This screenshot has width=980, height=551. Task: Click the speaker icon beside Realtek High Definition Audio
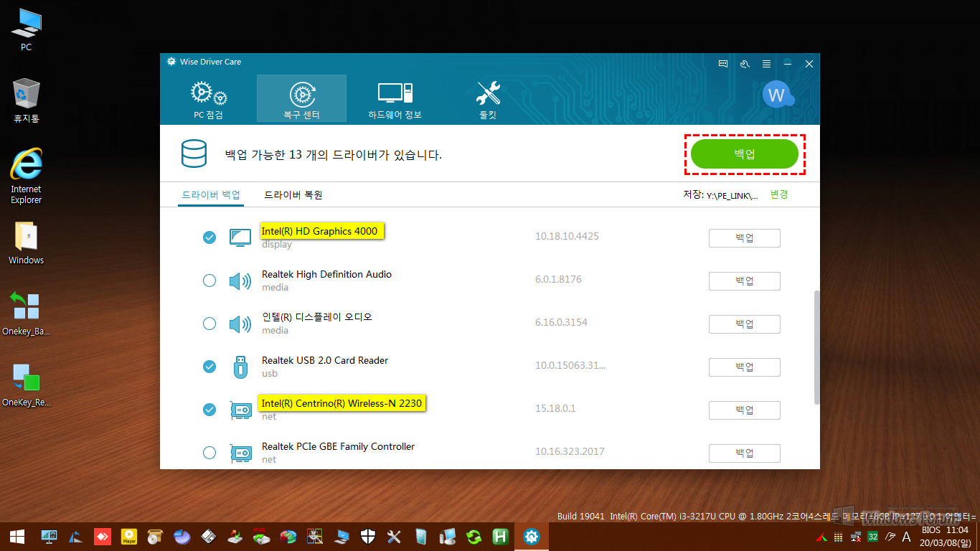coord(240,281)
